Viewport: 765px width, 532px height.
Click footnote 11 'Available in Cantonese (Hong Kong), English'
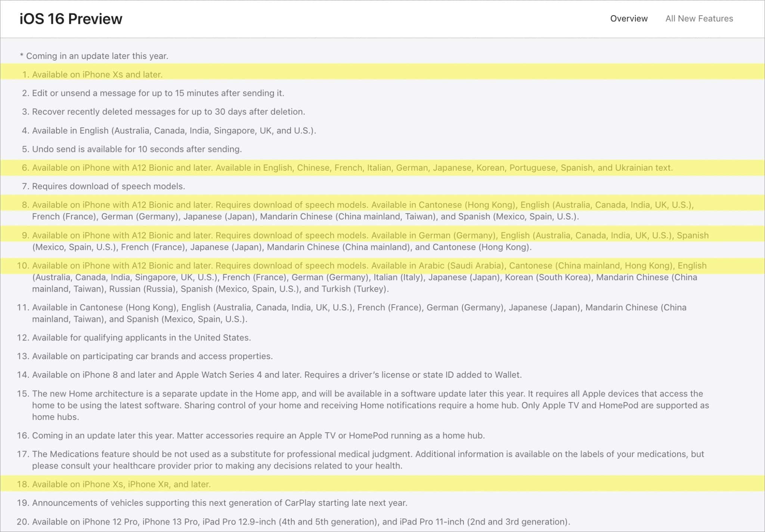coord(351,313)
